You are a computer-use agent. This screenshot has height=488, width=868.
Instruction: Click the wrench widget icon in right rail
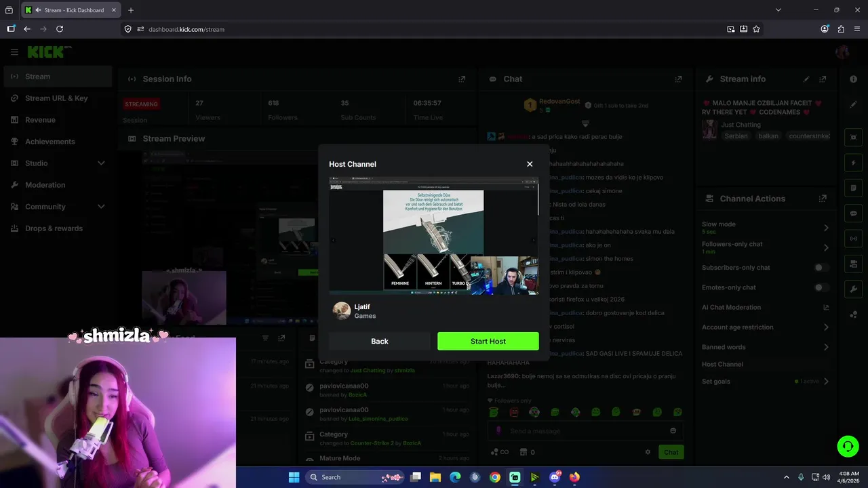tap(853, 289)
